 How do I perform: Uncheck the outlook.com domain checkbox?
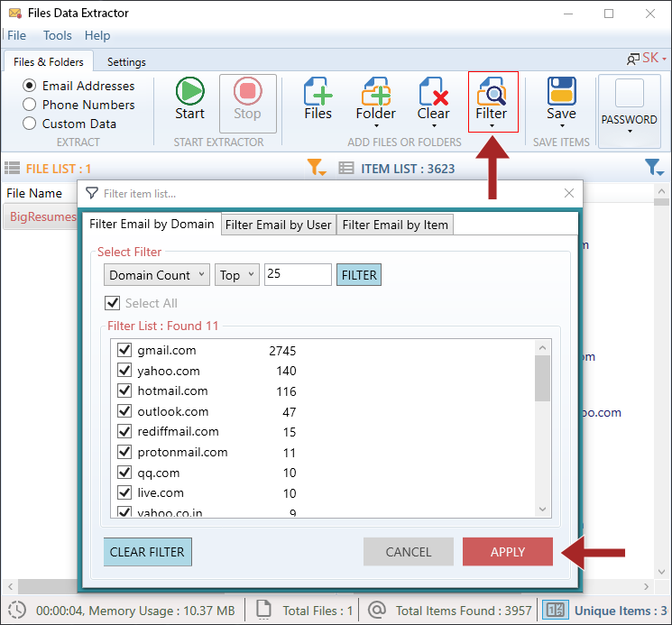pyautogui.click(x=124, y=411)
